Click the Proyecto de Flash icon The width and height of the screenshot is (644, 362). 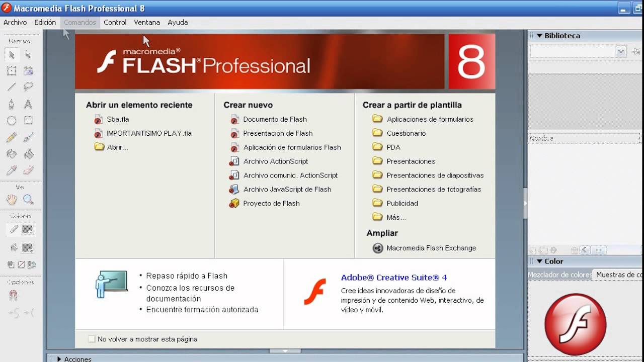(x=234, y=203)
